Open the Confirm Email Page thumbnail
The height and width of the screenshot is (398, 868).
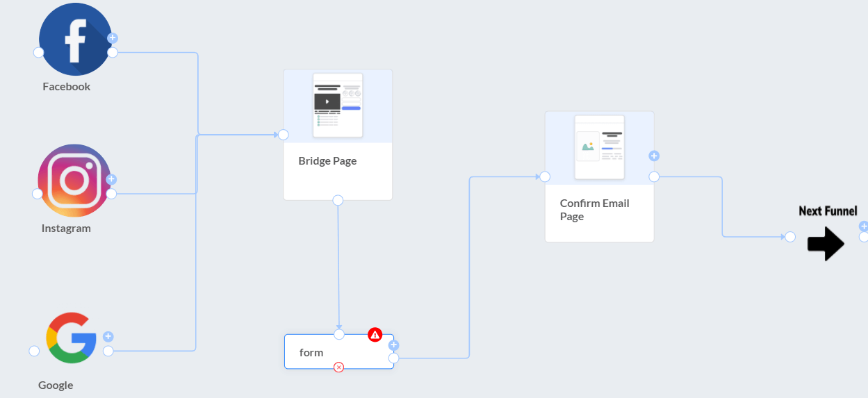pos(599,147)
